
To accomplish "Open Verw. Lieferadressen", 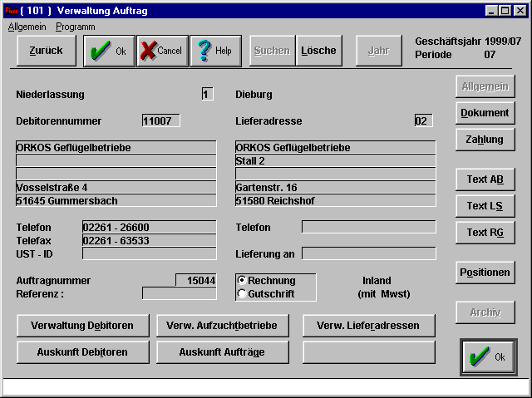I will [368, 325].
